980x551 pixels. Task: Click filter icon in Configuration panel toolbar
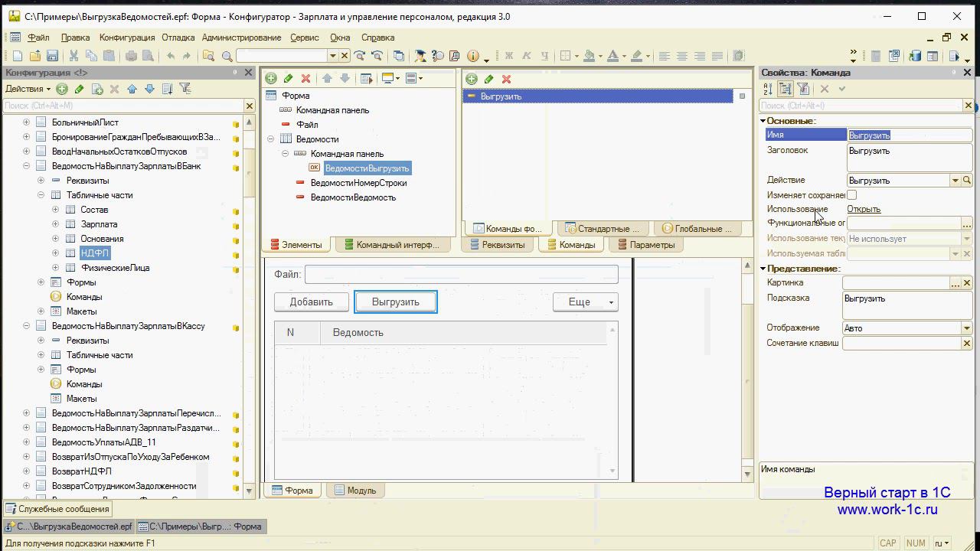click(x=185, y=89)
